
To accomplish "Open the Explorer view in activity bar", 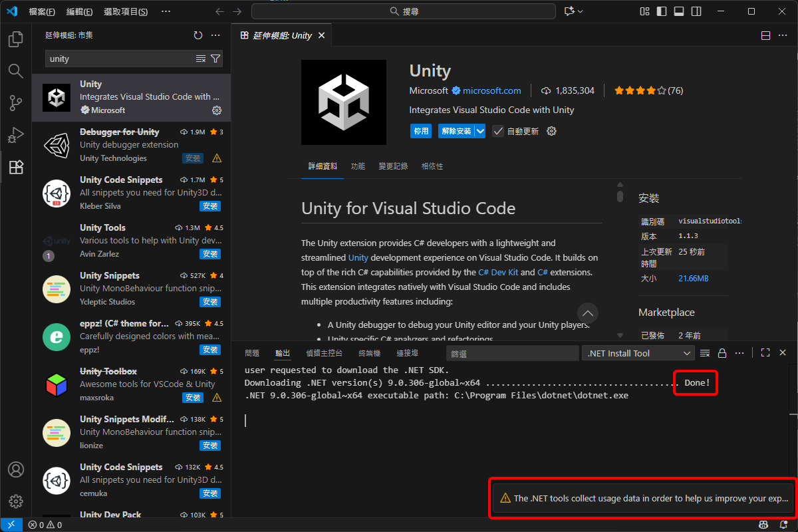I will [15, 40].
